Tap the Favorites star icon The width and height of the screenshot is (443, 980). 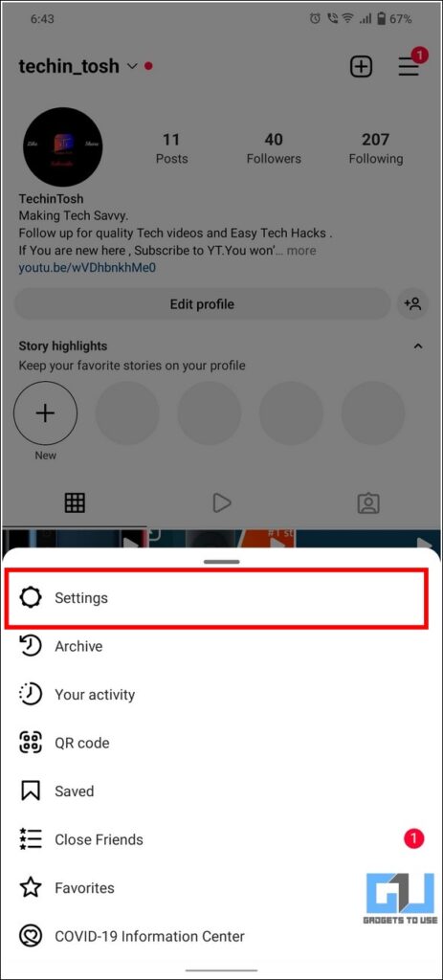click(x=30, y=887)
